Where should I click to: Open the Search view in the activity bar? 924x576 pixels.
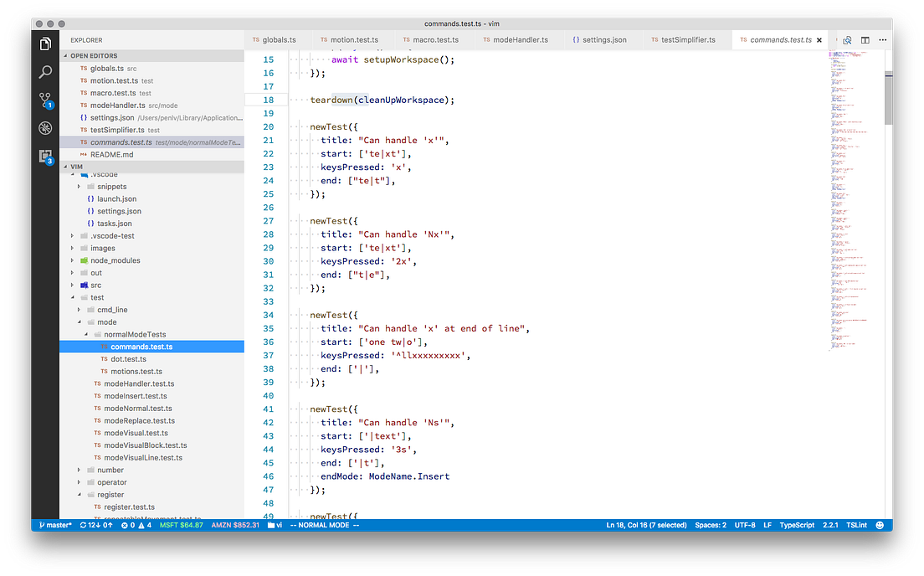click(44, 71)
